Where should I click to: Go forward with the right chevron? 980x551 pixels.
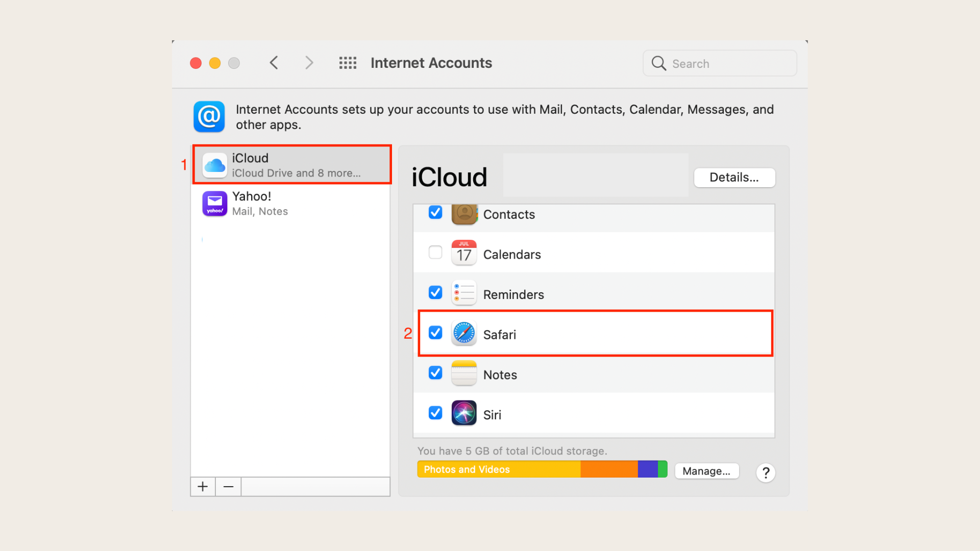(309, 63)
